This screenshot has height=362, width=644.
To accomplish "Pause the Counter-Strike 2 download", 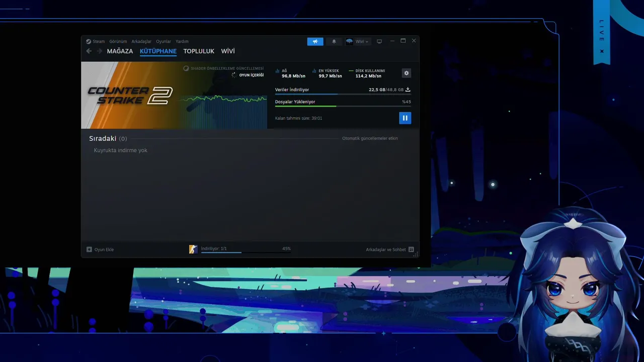I will [x=405, y=118].
